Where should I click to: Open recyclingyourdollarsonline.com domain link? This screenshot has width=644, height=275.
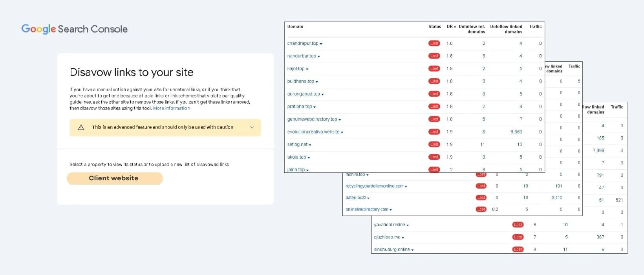(x=374, y=186)
